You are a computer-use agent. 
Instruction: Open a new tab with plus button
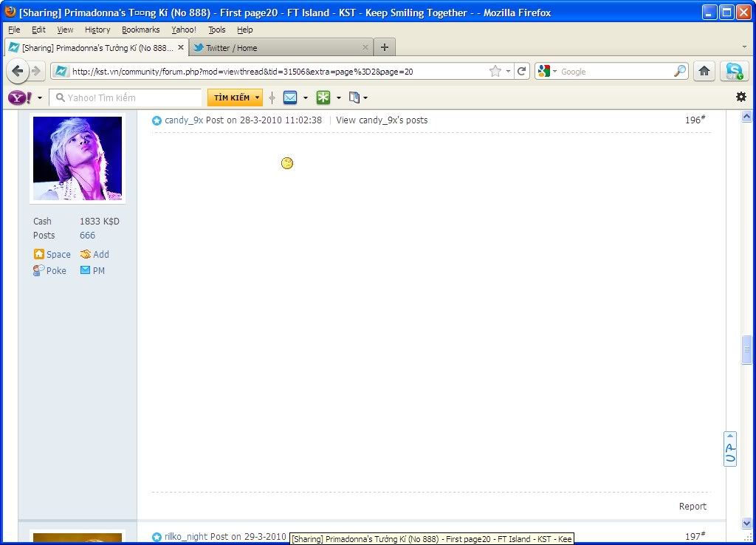384,47
